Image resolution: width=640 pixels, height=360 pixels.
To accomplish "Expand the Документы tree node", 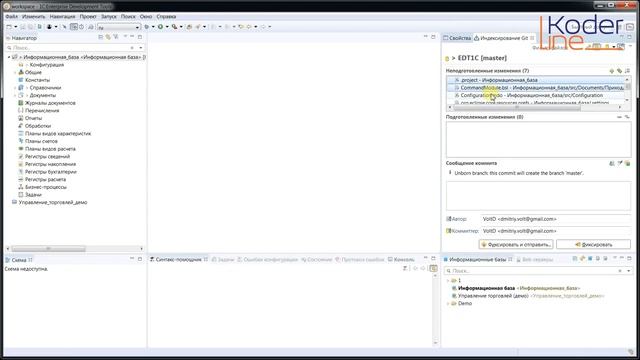I will [15, 96].
